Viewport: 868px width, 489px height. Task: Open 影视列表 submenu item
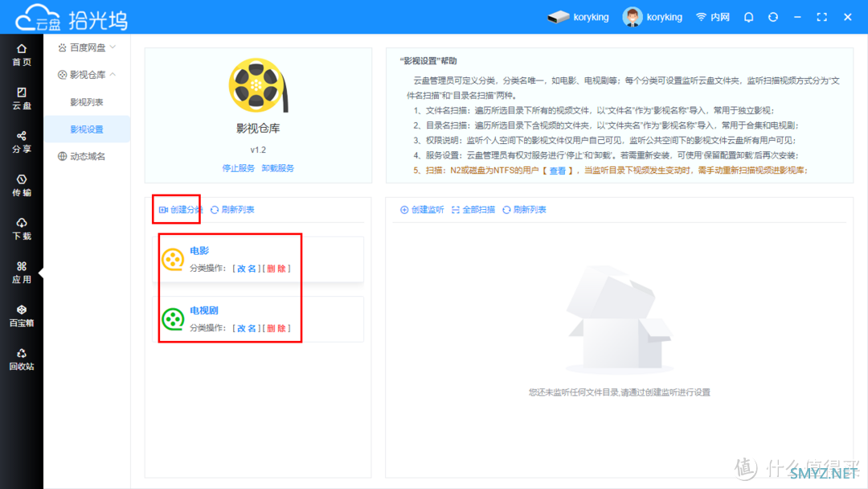87,102
